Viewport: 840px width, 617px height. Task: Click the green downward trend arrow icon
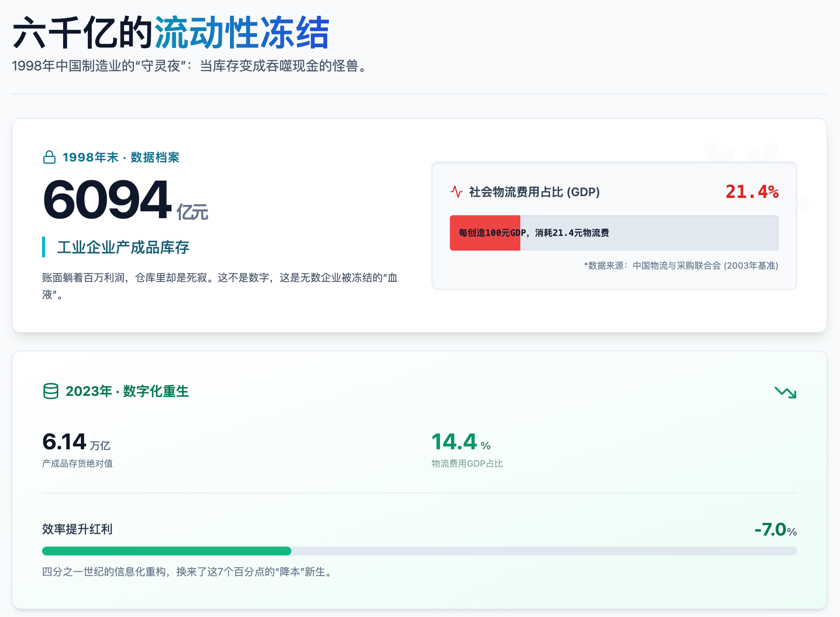[x=785, y=393]
